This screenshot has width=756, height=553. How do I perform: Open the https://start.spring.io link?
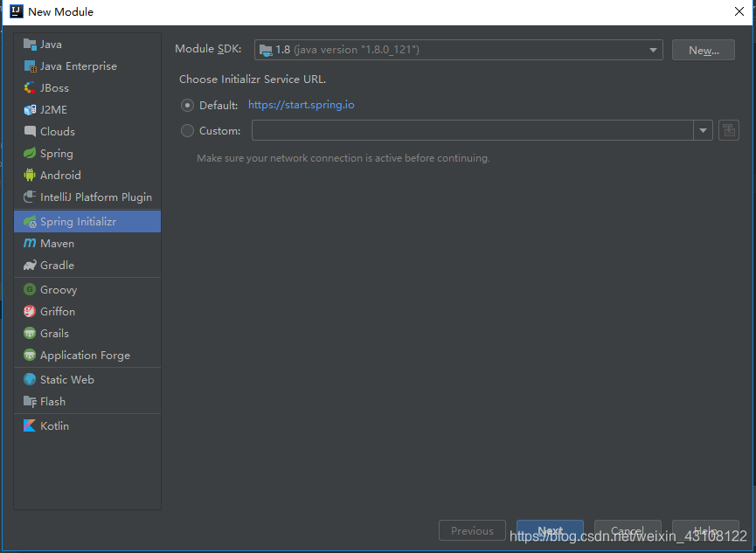point(302,105)
